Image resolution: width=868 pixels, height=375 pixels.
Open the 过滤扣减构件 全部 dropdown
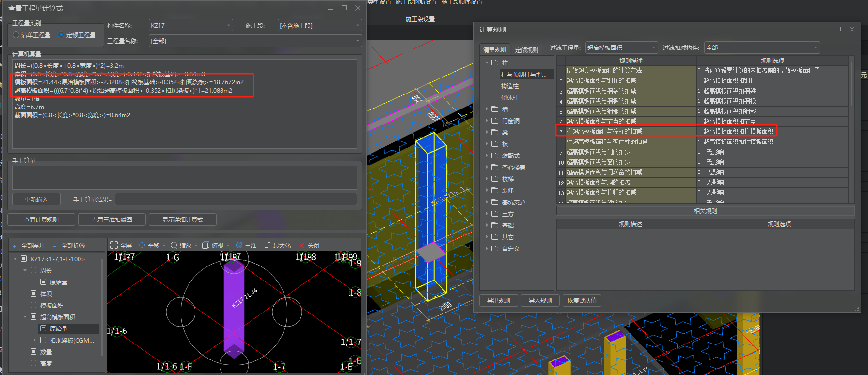(x=761, y=47)
